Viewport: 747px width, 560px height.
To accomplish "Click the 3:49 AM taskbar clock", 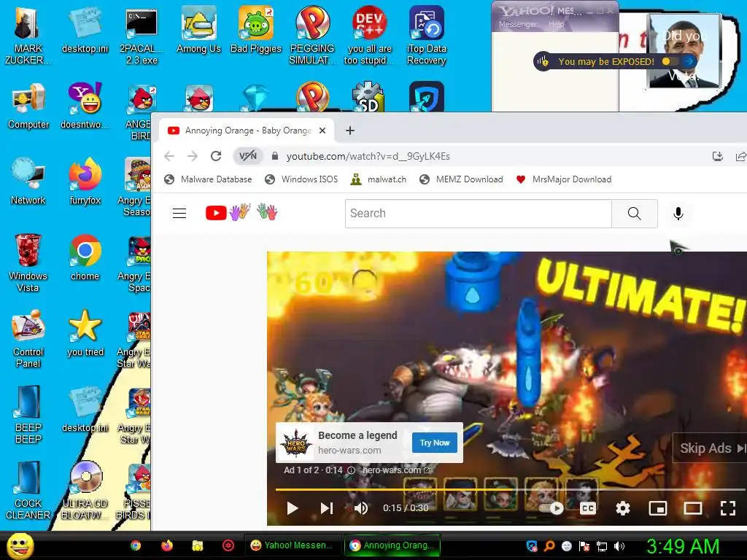I will coord(683,546).
